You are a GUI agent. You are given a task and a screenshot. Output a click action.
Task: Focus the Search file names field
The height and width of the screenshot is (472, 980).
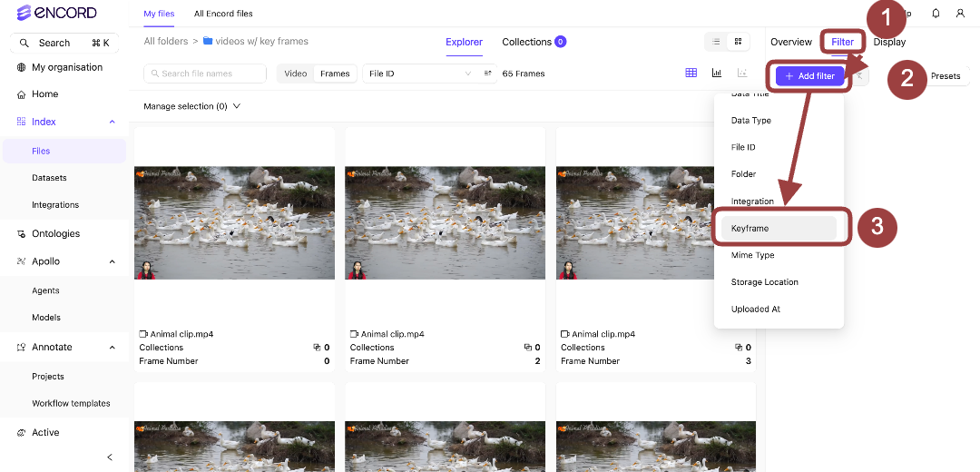pyautogui.click(x=205, y=74)
